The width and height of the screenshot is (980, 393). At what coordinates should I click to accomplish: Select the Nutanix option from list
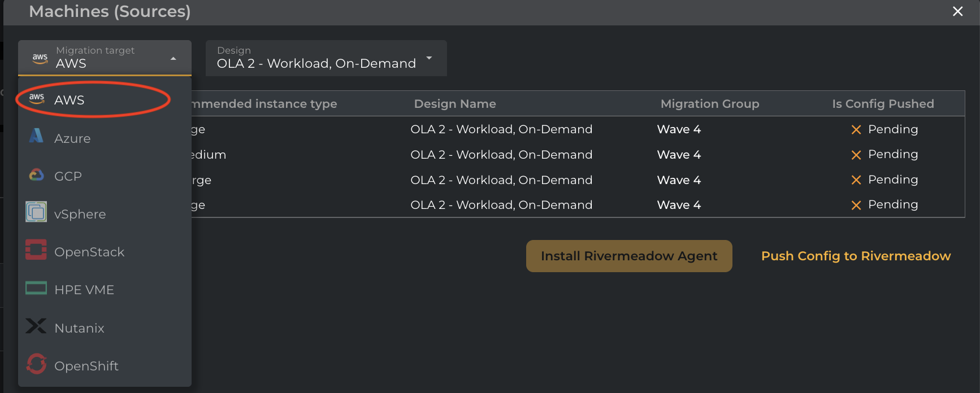pos(79,328)
